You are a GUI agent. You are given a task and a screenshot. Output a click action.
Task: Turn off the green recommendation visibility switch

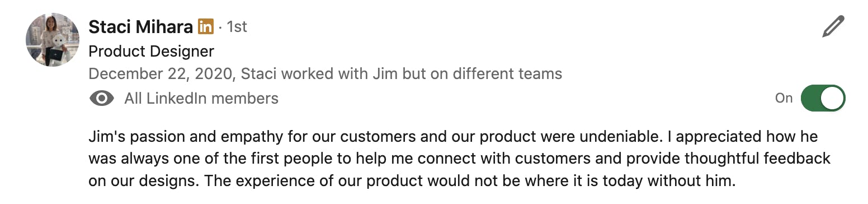tap(823, 99)
